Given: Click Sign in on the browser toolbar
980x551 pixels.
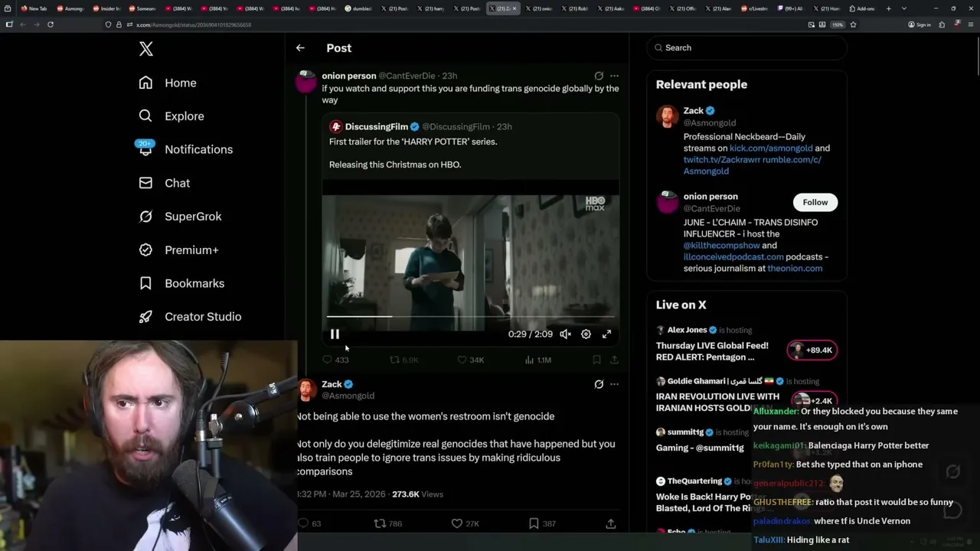Looking at the screenshot, I should 920,24.
